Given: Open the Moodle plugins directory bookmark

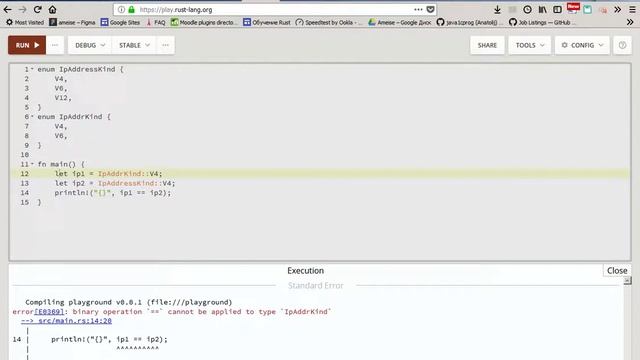Looking at the screenshot, I should (x=204, y=22).
